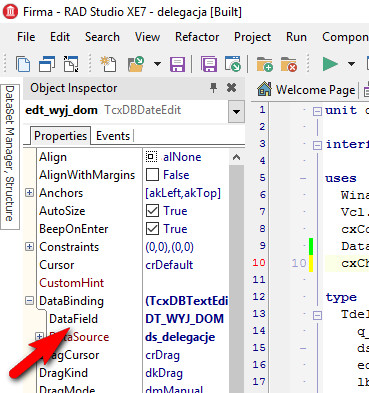Click the green Run button
369x393 pixels.
point(330,64)
